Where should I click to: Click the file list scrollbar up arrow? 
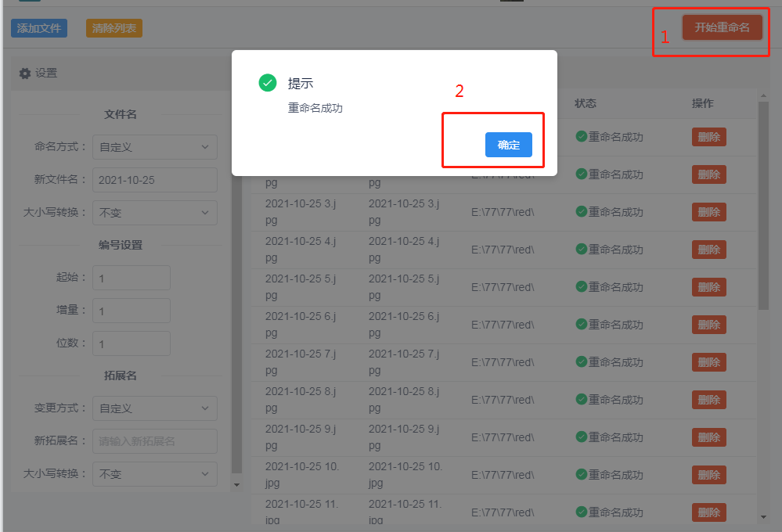pos(763,95)
